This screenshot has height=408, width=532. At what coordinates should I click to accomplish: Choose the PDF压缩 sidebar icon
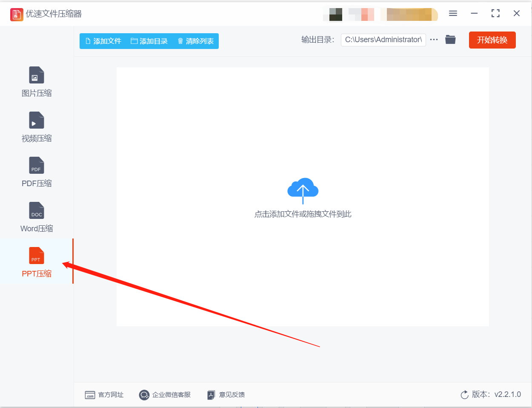37,165
